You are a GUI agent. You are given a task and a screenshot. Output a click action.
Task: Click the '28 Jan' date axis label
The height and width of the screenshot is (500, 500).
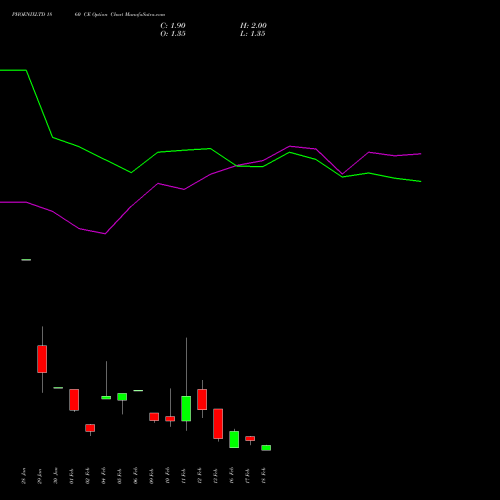pyautogui.click(x=24, y=476)
